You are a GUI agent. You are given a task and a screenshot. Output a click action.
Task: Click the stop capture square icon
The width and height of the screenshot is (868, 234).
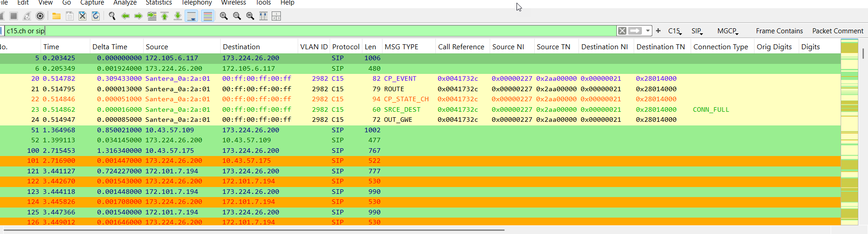click(14, 16)
